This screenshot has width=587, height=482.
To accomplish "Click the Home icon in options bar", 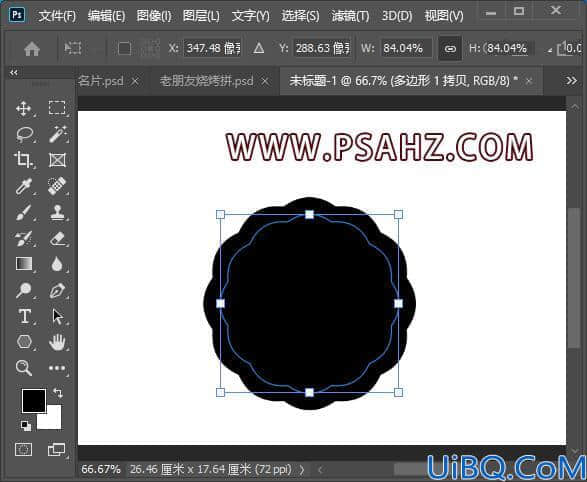I will point(32,49).
